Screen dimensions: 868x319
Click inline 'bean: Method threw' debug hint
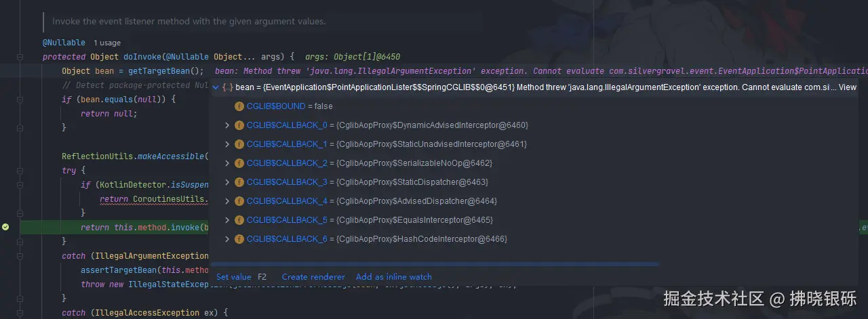(541, 71)
